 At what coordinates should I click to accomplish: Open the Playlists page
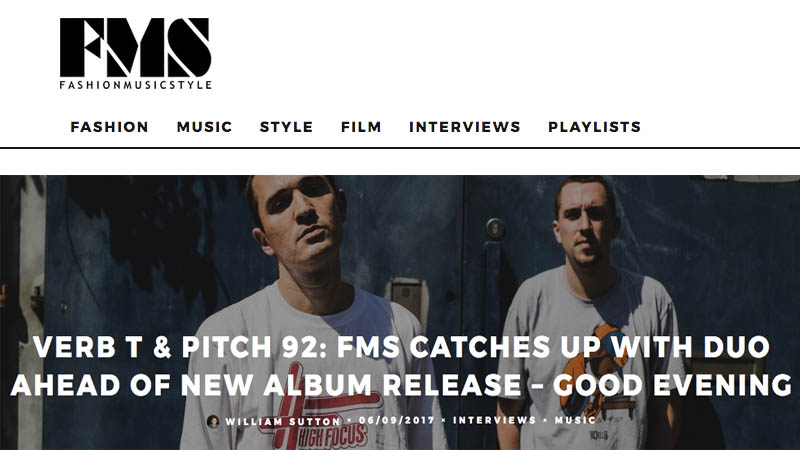594,127
